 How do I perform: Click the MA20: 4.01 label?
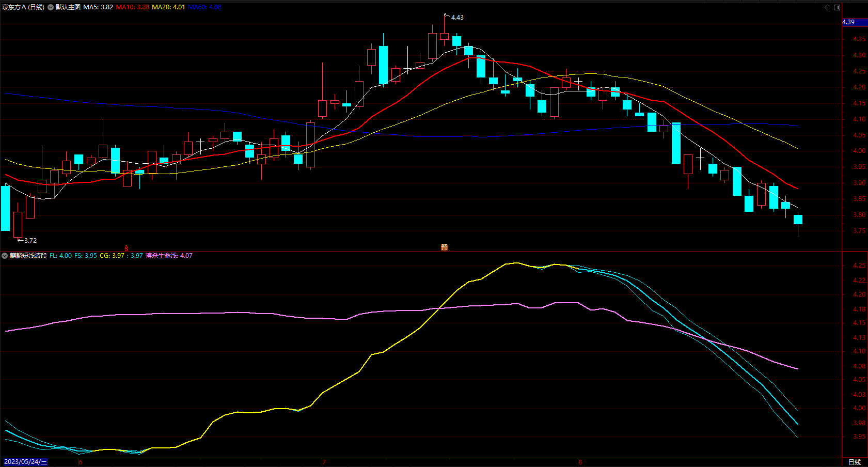point(168,7)
